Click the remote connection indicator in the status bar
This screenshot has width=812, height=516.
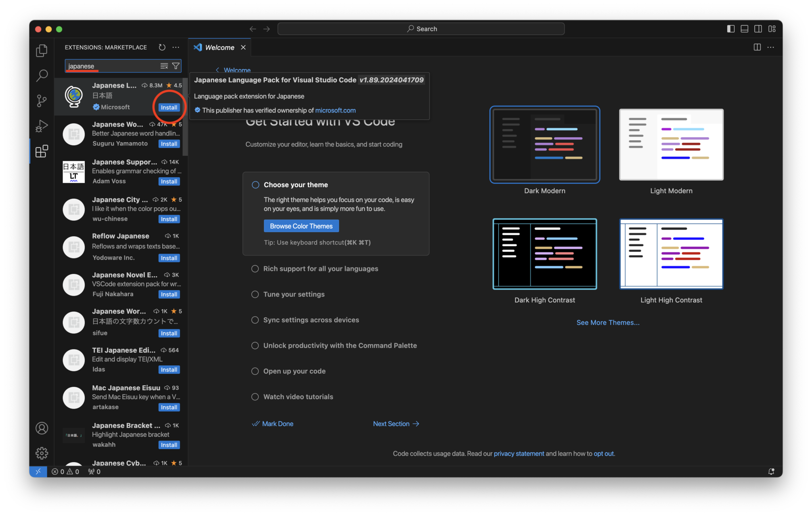[38, 472]
